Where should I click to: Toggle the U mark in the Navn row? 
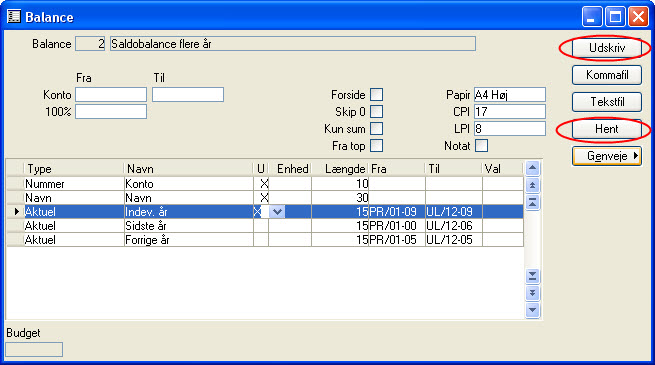[x=261, y=198]
